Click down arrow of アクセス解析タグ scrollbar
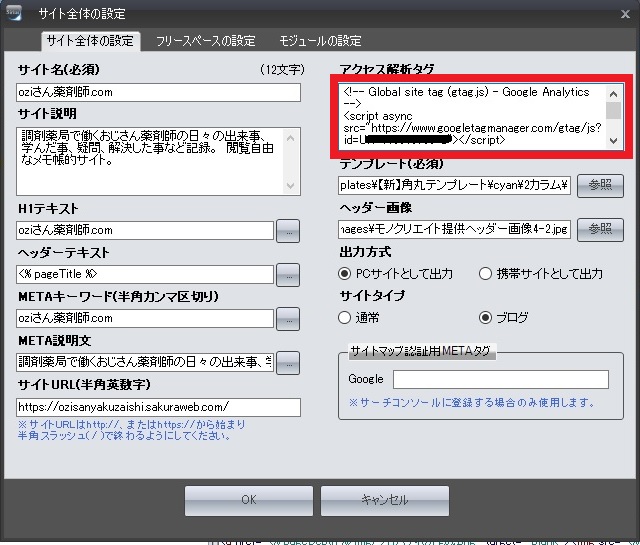This screenshot has height=545, width=640. (x=614, y=141)
